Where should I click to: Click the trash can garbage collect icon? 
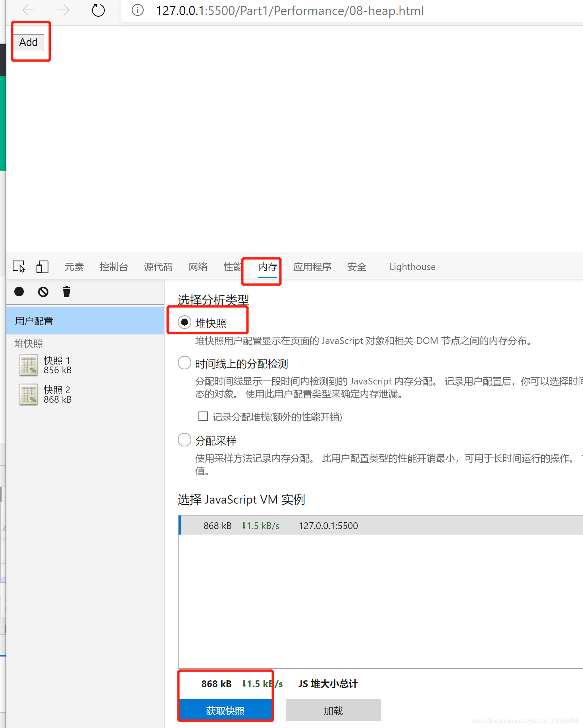[x=67, y=292]
